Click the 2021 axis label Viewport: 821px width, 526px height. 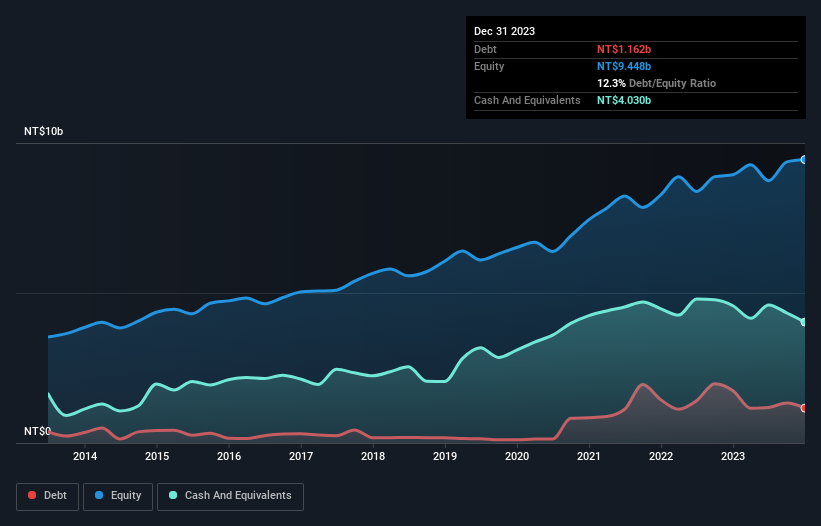tap(589, 456)
